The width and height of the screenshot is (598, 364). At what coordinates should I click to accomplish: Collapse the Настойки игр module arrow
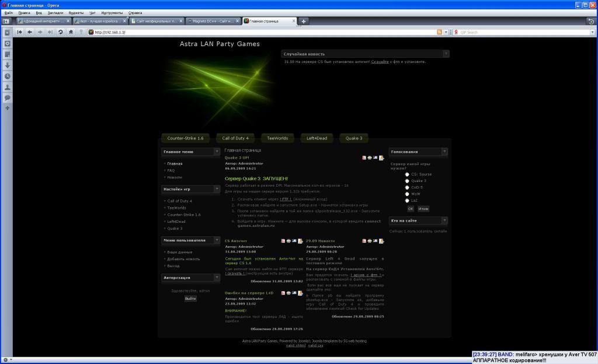click(217, 189)
